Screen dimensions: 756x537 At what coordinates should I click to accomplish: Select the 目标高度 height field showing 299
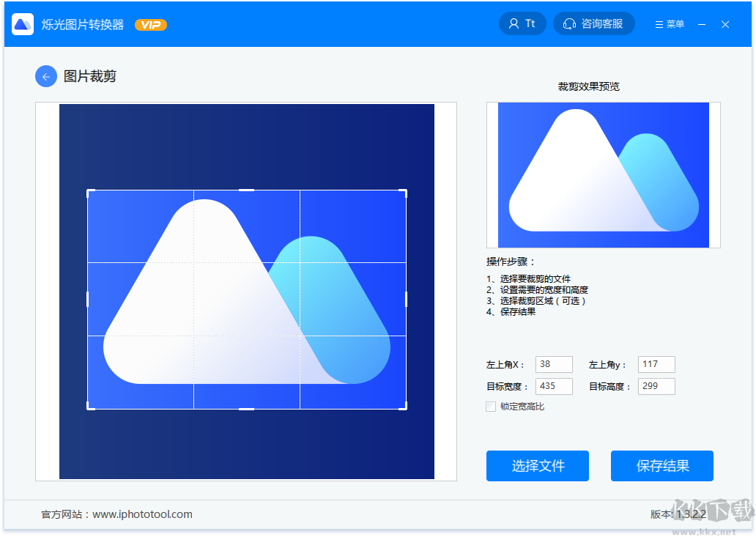(x=656, y=386)
